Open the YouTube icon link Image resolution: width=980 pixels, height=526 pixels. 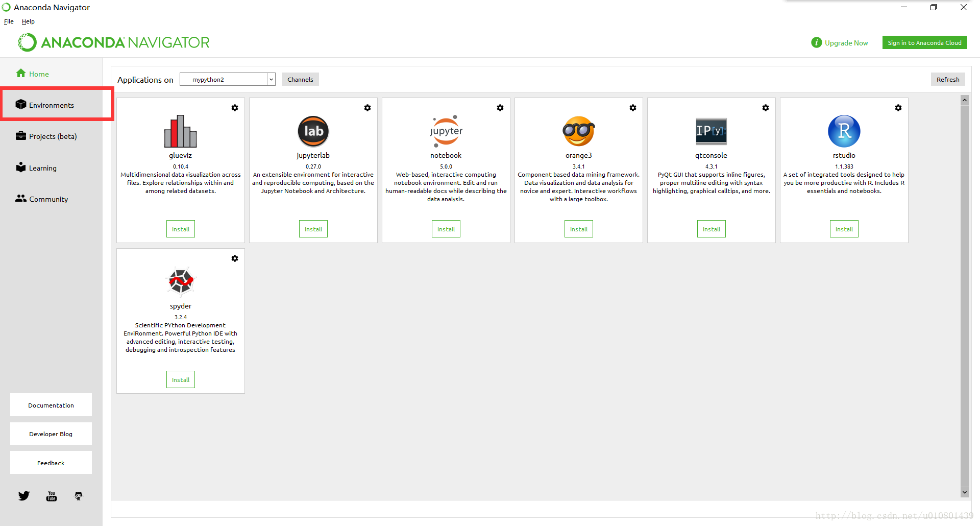point(52,496)
